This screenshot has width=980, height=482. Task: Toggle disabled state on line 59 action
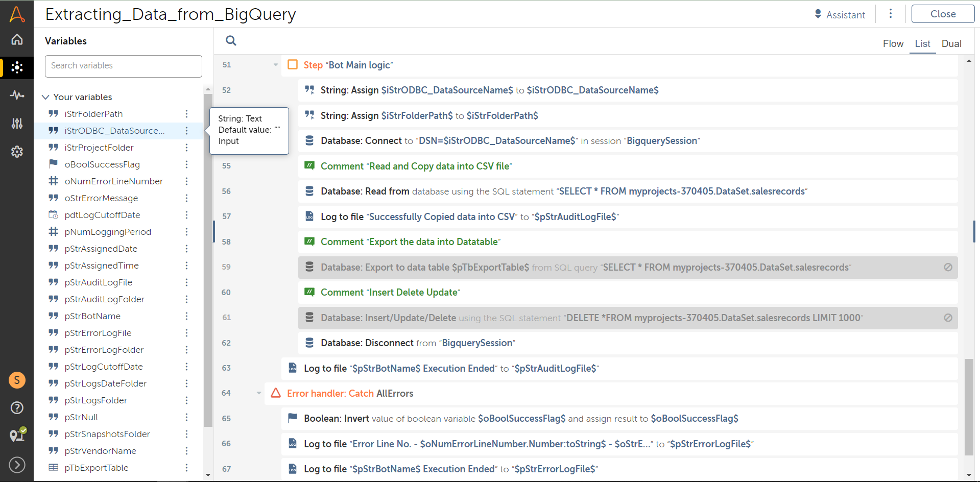[x=948, y=267]
